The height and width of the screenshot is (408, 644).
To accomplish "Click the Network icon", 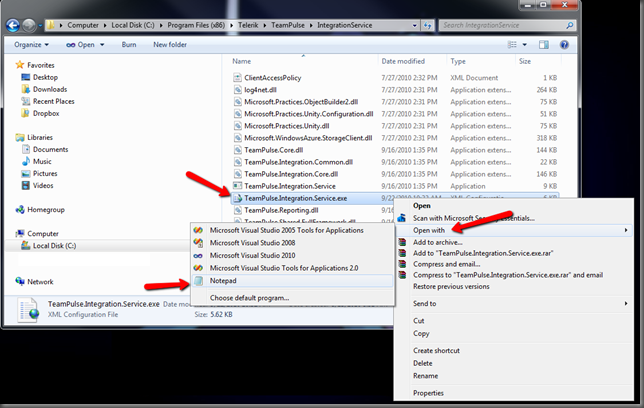I will pyautogui.click(x=20, y=281).
